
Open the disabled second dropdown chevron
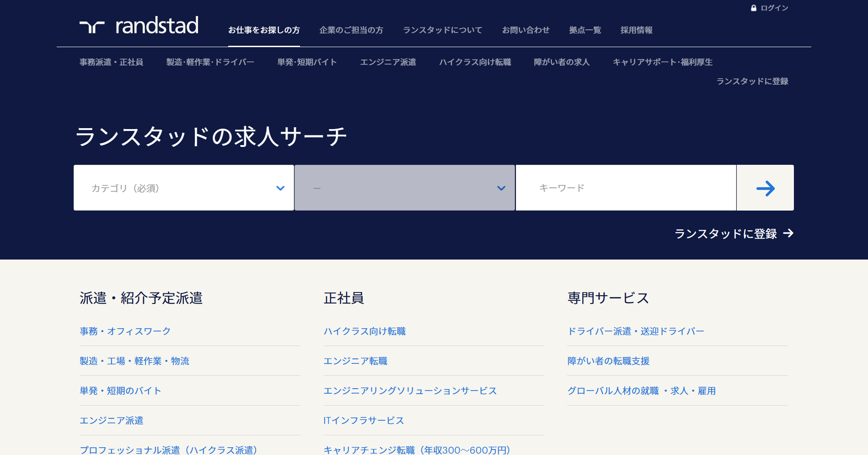[501, 188]
